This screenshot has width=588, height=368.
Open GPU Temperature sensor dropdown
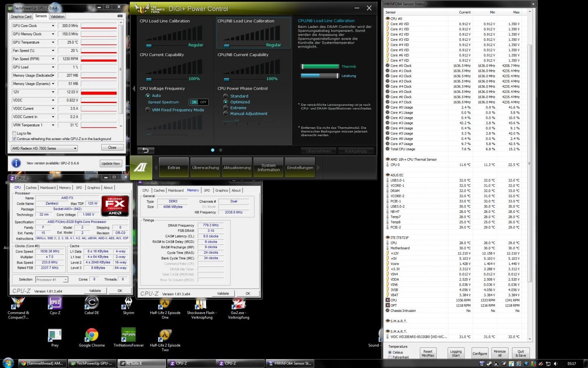[53, 42]
